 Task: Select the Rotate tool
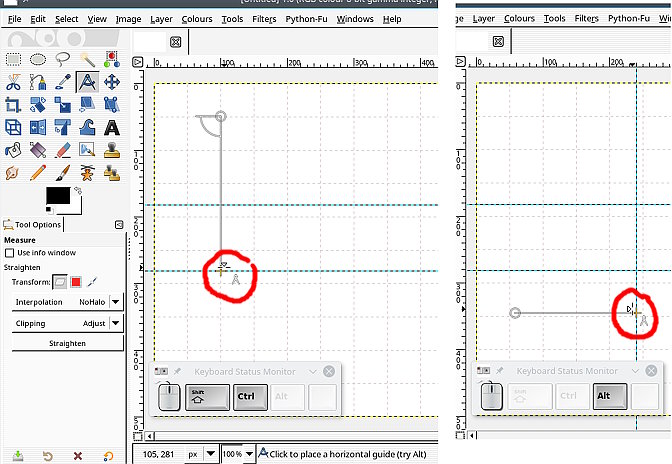click(38, 105)
